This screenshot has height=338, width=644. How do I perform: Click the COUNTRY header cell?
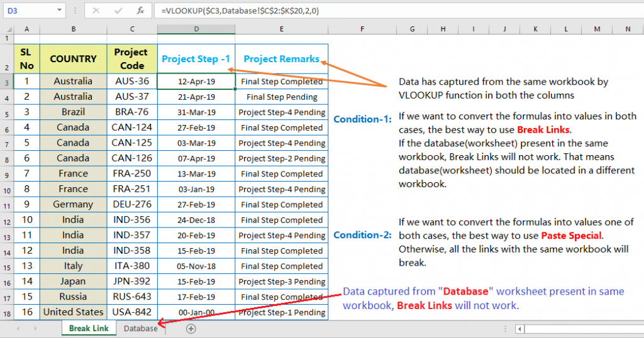[x=74, y=59]
